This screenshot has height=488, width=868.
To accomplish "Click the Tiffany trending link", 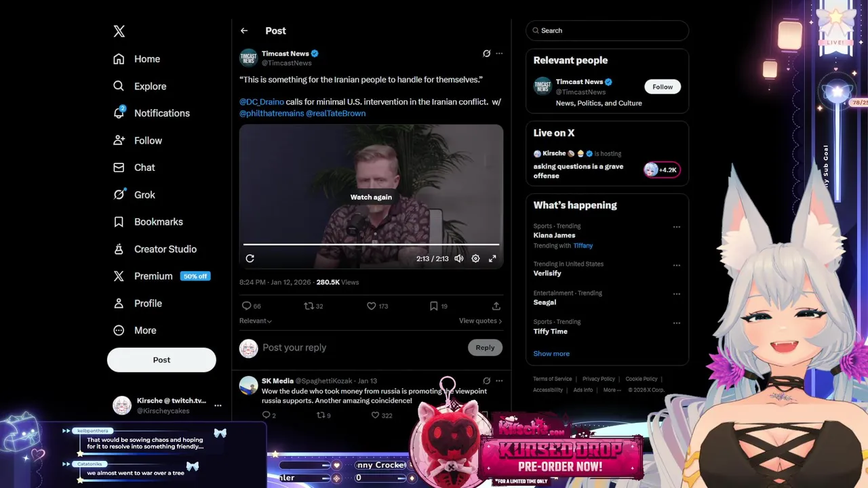I will (x=583, y=245).
